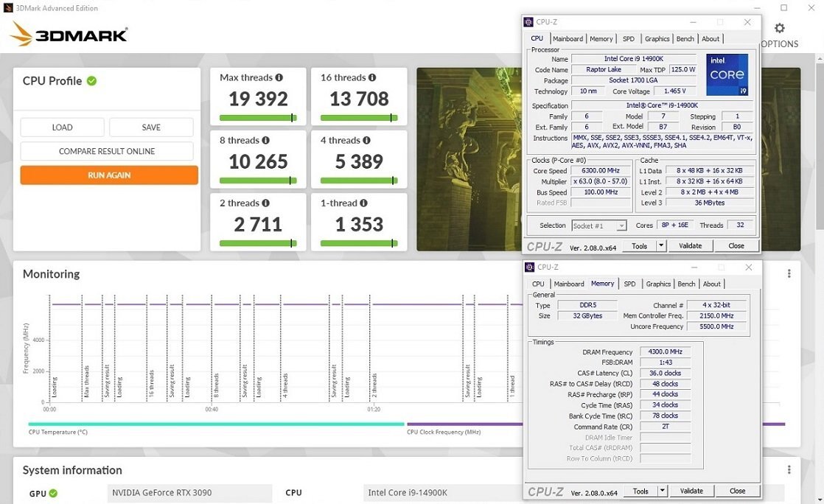This screenshot has height=504, width=824.
Task: Click the Intel Core i9 logo in CPU-Z
Action: (x=727, y=74)
